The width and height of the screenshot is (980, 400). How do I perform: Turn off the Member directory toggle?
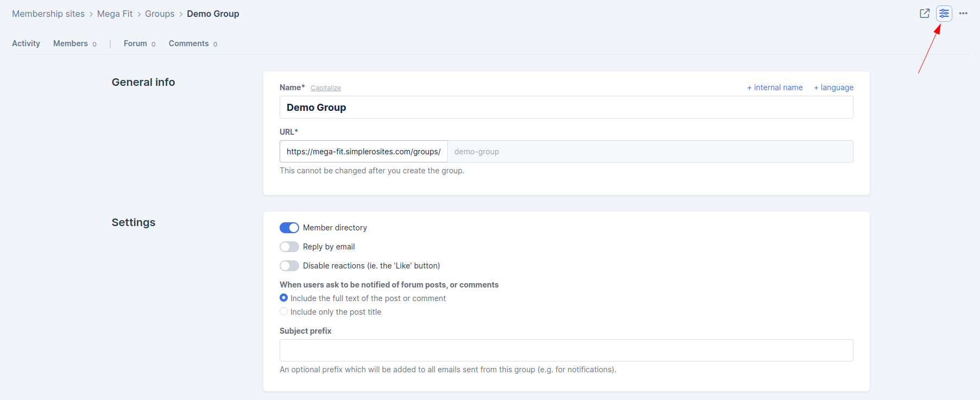pos(289,228)
